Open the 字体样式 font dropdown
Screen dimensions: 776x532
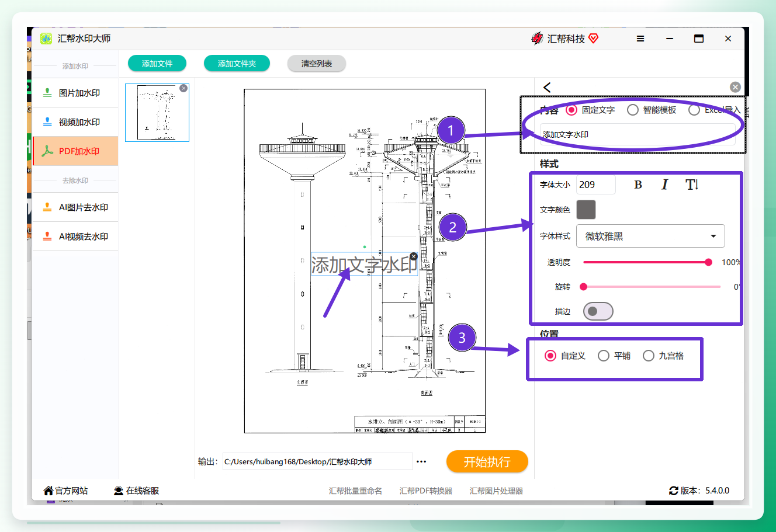click(651, 236)
